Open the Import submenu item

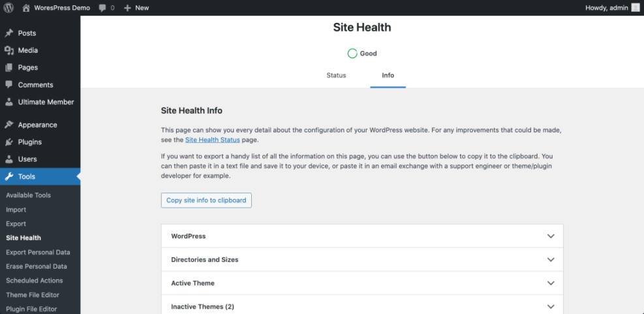(x=16, y=210)
